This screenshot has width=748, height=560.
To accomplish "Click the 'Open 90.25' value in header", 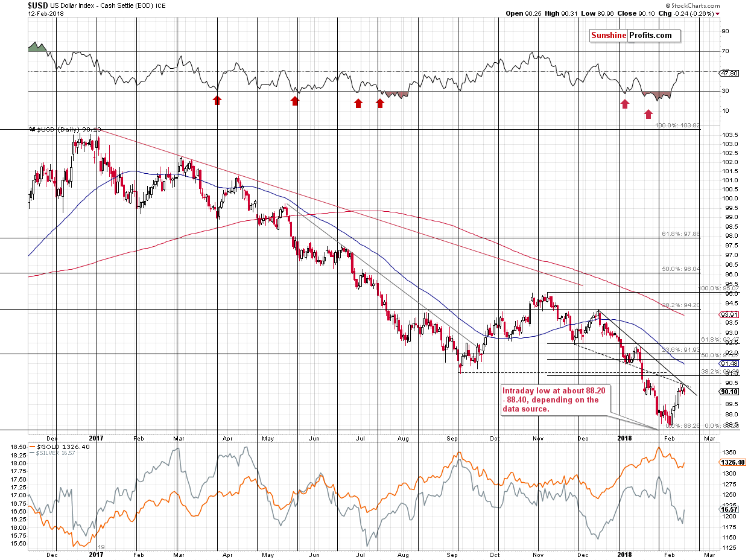I will 524,14.
